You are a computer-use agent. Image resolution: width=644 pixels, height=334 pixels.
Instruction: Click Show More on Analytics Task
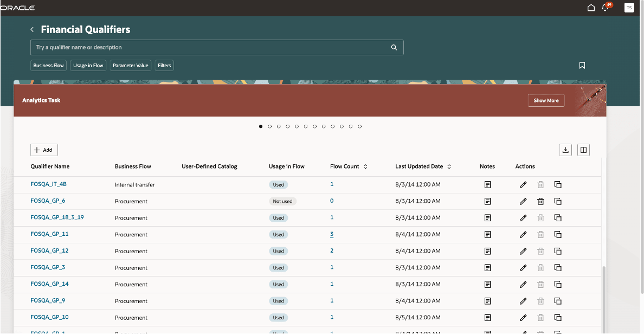546,100
